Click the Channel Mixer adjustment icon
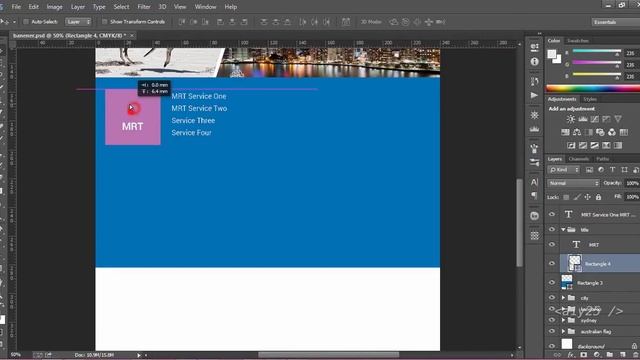Image resolution: width=640 pixels, height=360 pixels. [612, 132]
